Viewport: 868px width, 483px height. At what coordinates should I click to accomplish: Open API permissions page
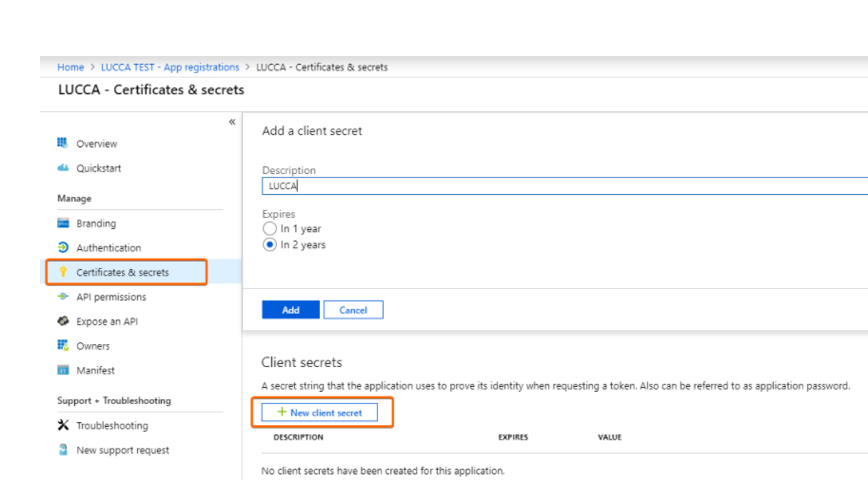tap(111, 297)
